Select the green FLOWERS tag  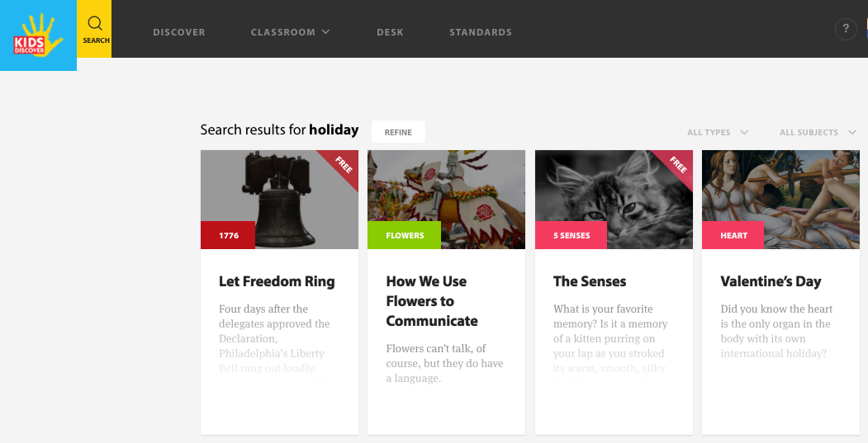point(404,235)
